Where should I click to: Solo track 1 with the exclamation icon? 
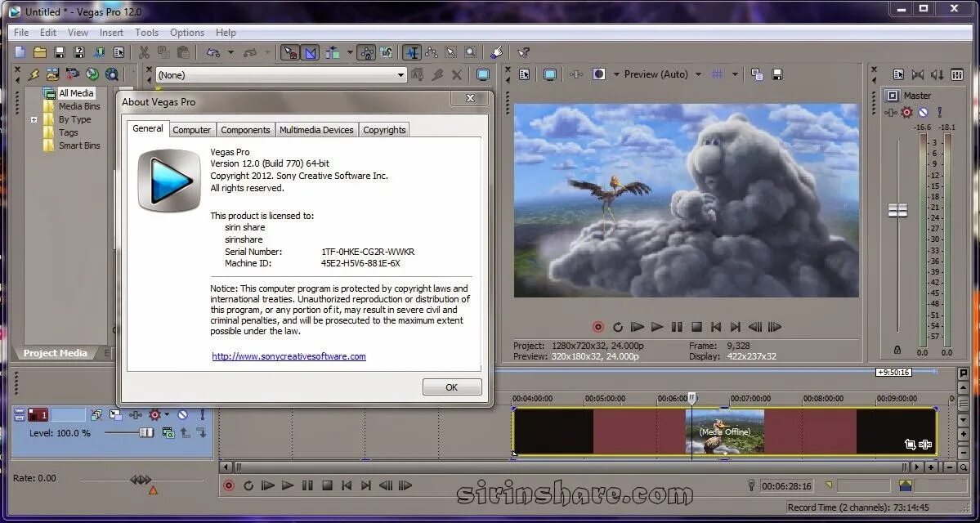202,414
